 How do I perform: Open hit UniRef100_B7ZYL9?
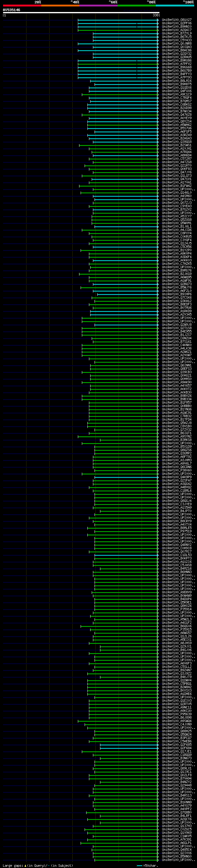coord(177,33)
